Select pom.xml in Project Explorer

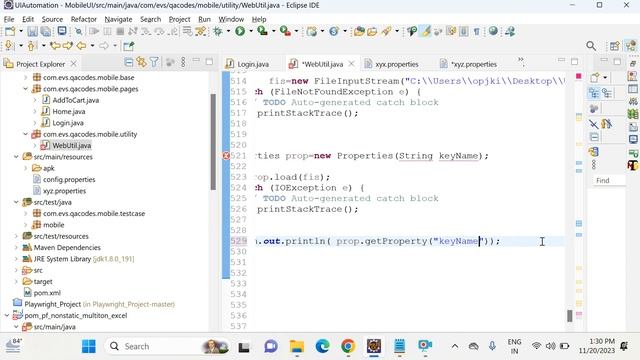(47, 293)
